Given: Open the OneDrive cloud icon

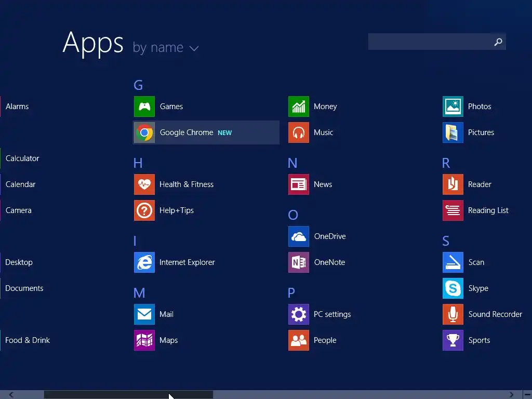Looking at the screenshot, I should point(299,236).
